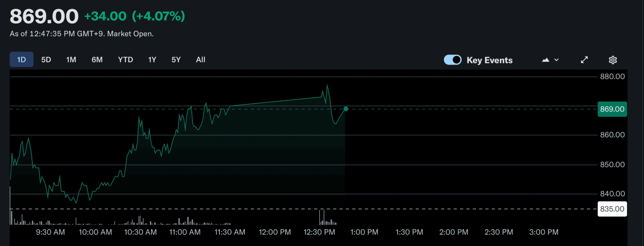Click the 835.00 previous close label

(x=612, y=209)
